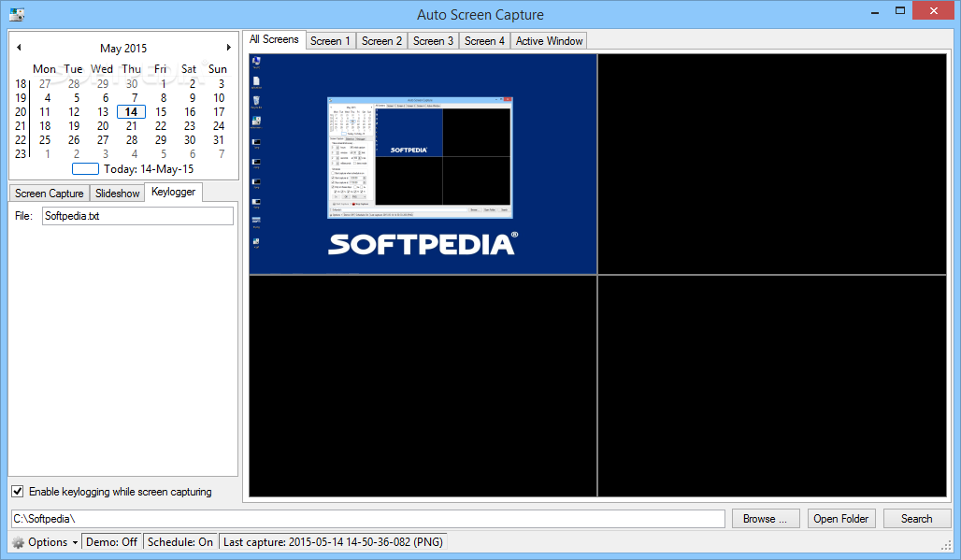Screen dimensions: 961x560
Task: Click the Demo: Off status item
Action: click(112, 542)
